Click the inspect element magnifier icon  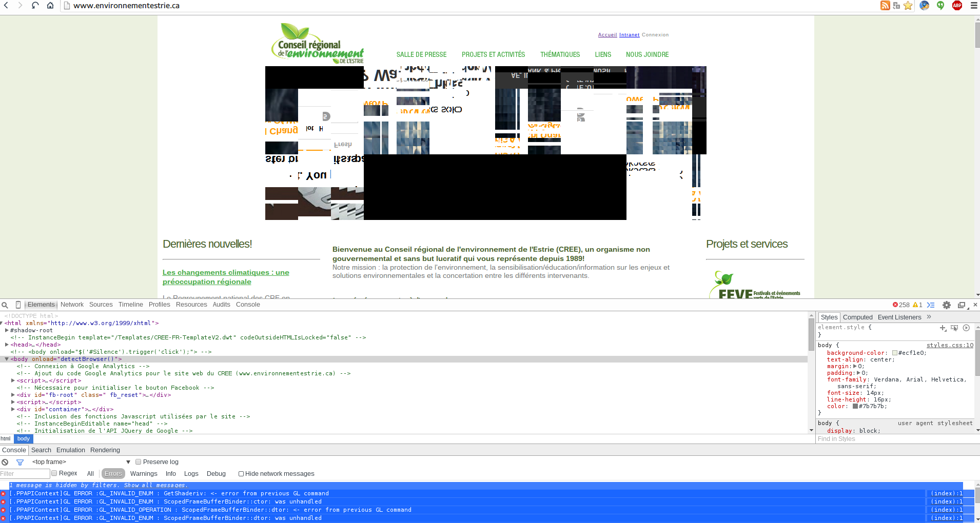[5, 305]
